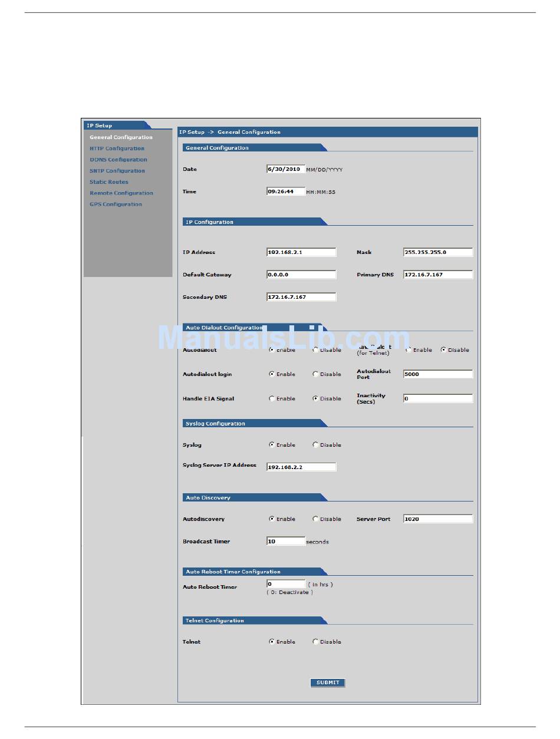The width and height of the screenshot is (560, 739).
Task: Focus the Default Gateway field
Action: point(301,275)
